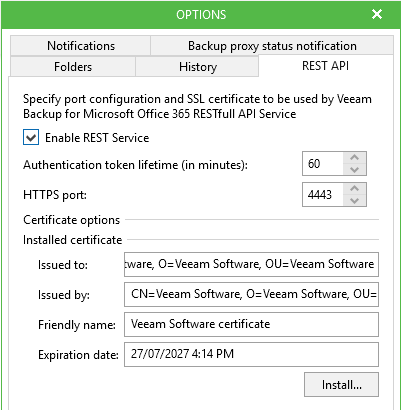The image size is (401, 410).
Task: Close the Options dialog
Action: click(377, 14)
